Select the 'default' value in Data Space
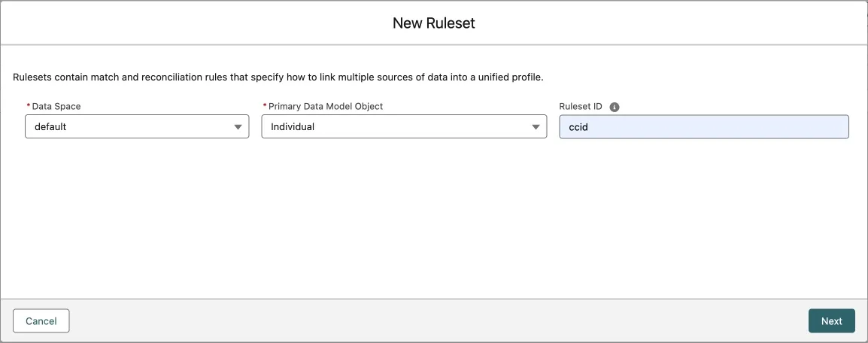 [x=50, y=127]
